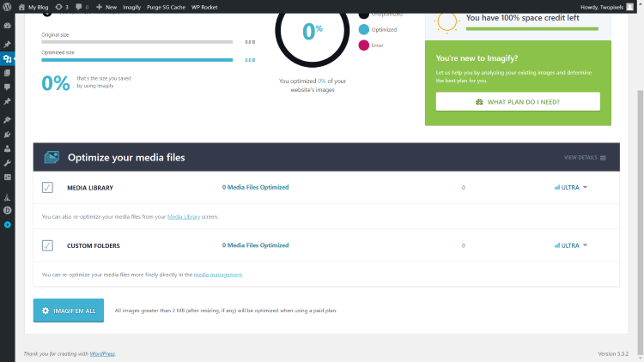This screenshot has width=644, height=362.
Task: Click the user avatar in admin bar
Action: 630,7
